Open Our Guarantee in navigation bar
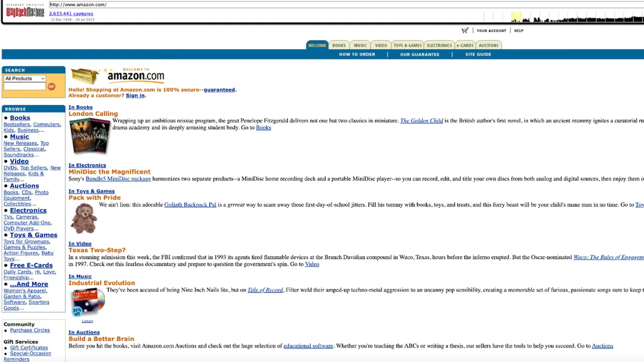 pyautogui.click(x=420, y=55)
